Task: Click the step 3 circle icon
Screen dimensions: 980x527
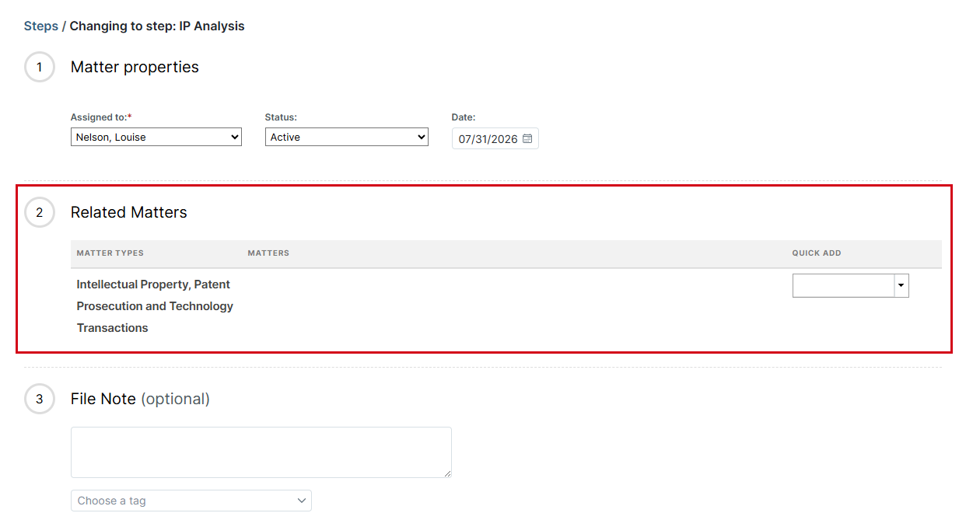Action: click(x=40, y=399)
